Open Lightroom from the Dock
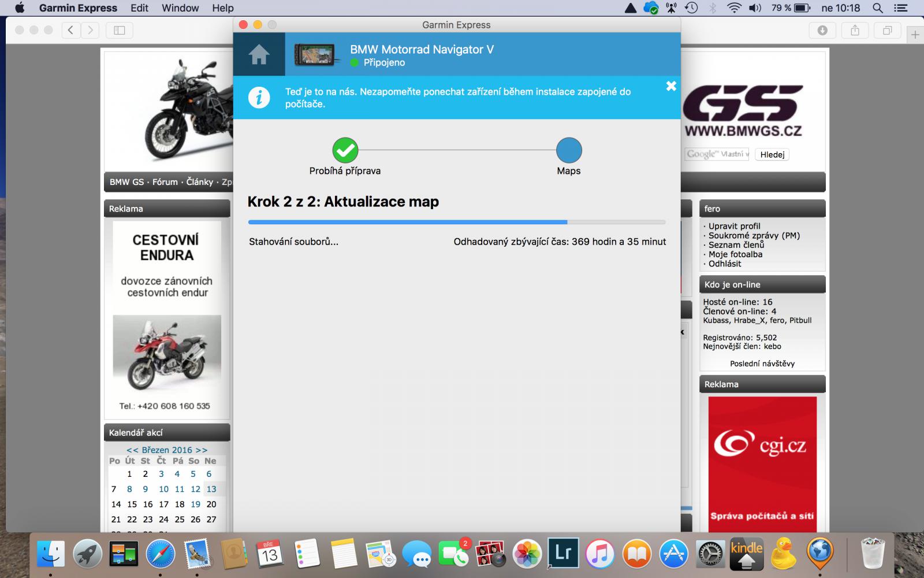The image size is (924, 578). [563, 553]
